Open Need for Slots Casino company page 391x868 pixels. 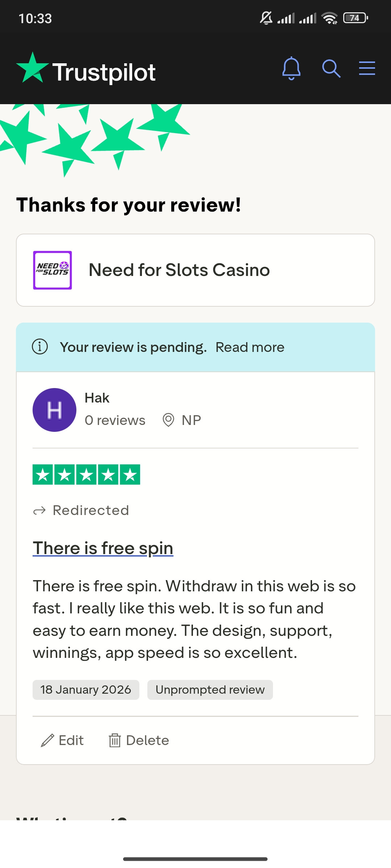[x=179, y=270]
